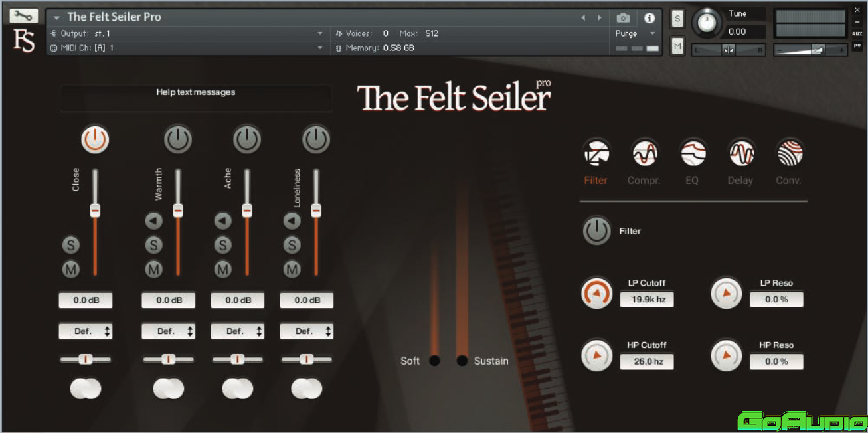Solo the Close mic channel
Screen dimensions: 868x433
pos(71,245)
